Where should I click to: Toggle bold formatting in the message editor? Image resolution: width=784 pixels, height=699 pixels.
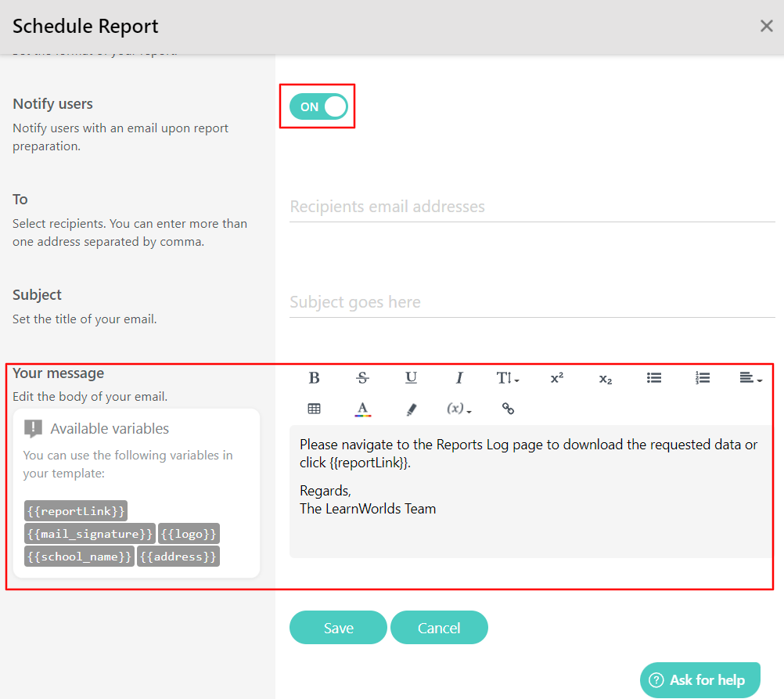tap(314, 378)
